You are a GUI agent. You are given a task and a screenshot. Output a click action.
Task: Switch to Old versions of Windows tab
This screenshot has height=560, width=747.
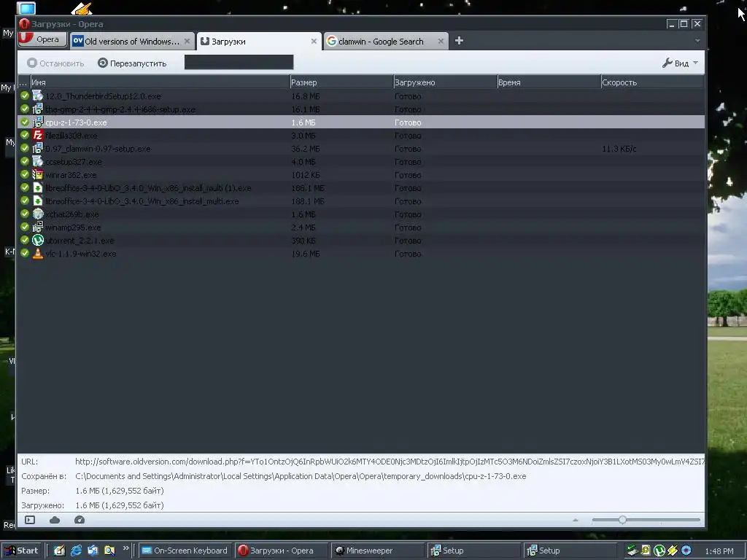132,42
